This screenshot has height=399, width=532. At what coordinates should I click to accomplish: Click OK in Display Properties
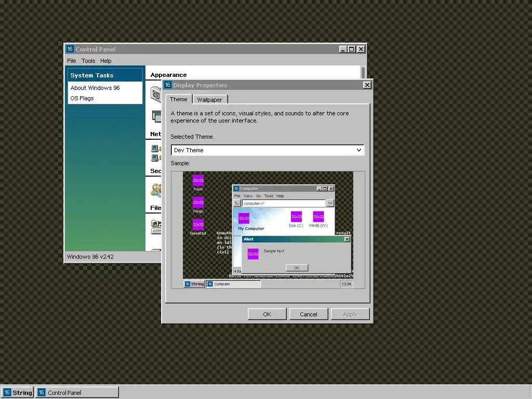[267, 314]
